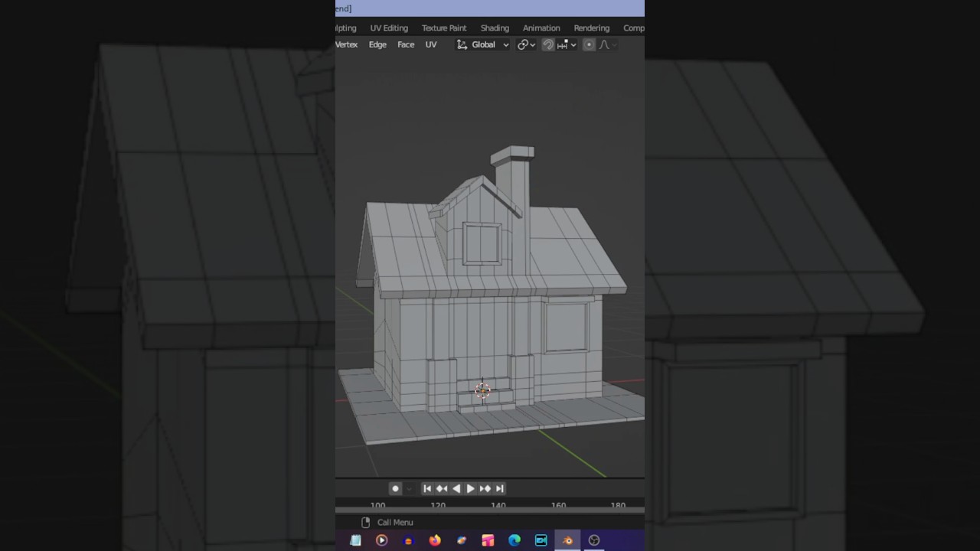Viewport: 980px width, 551px height.
Task: Jump to the timeline end frame
Action: pos(499,488)
